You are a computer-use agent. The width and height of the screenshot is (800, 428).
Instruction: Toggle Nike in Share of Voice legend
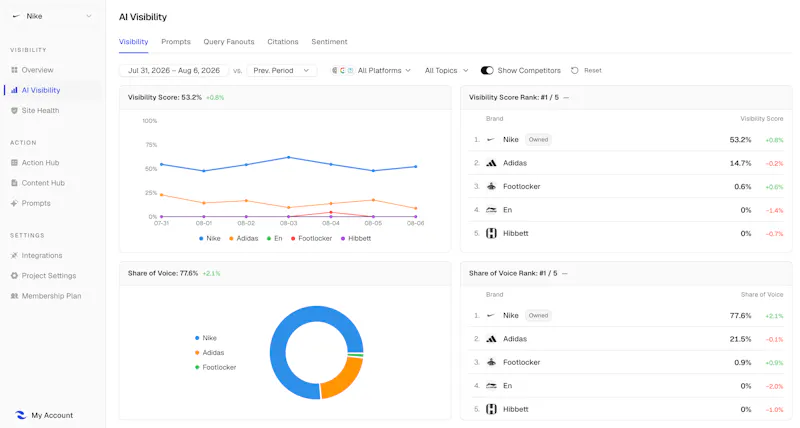(206, 338)
